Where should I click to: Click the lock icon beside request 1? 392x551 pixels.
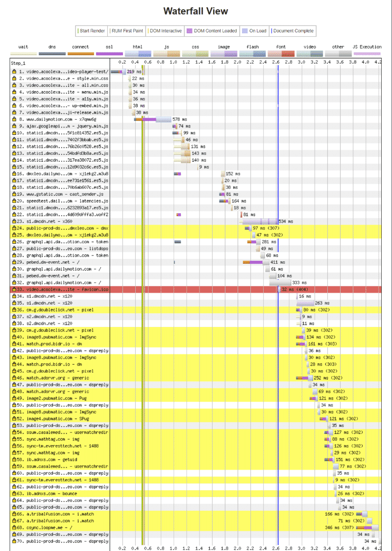[14, 72]
